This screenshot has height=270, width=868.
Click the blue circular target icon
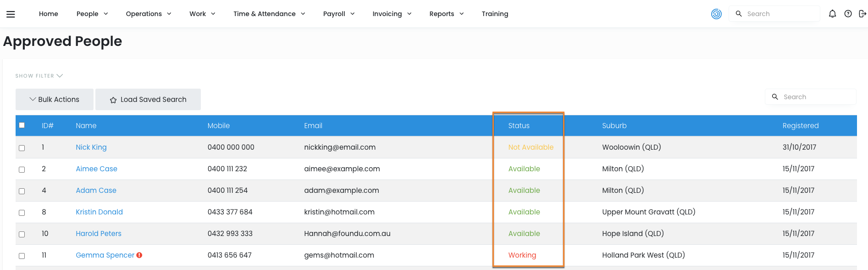tap(716, 14)
